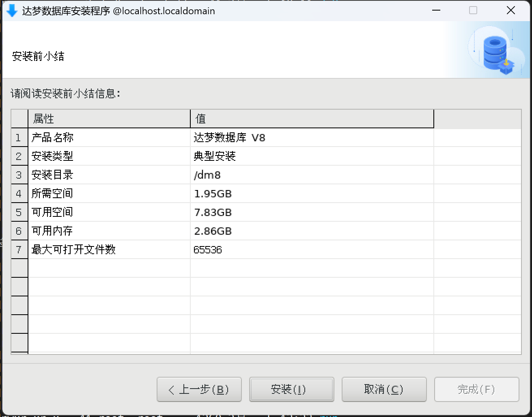This screenshot has width=532, height=417.
Task: Close the installer window
Action: click(x=511, y=11)
